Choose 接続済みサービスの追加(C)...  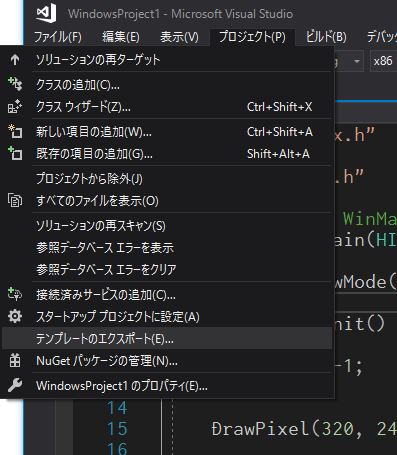point(167,295)
